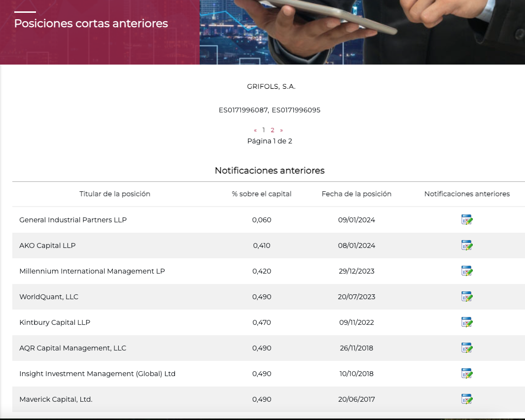Screen dimensions: 525x420
Task: Open previous notifications for General Industrial Partners LLP
Action: click(x=467, y=220)
